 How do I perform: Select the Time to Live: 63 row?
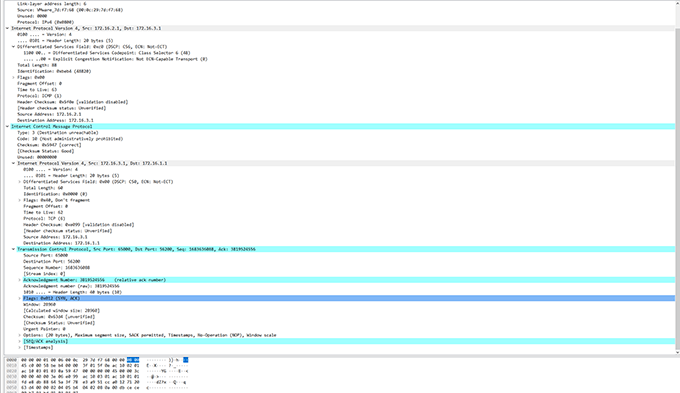tap(37, 90)
